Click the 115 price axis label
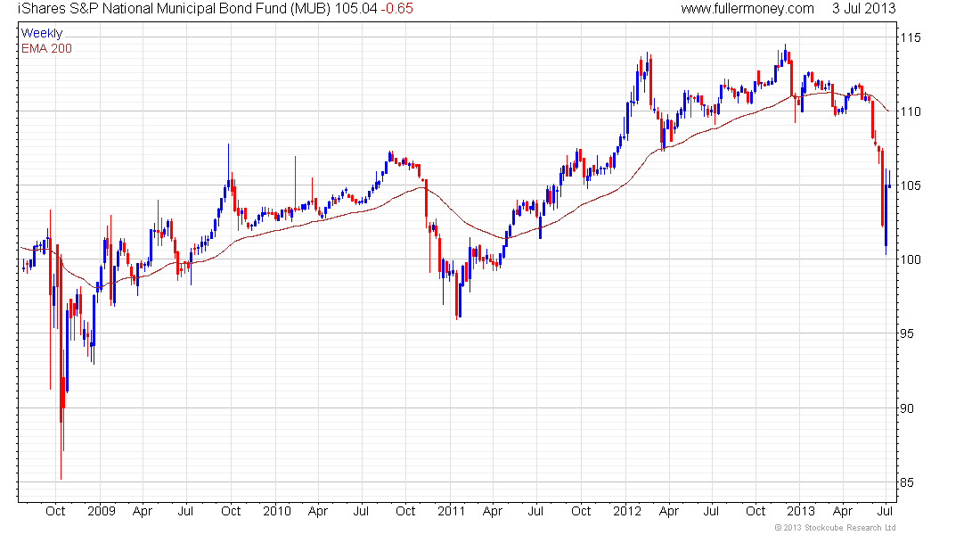The width and height of the screenshot is (980, 535). 910,37
